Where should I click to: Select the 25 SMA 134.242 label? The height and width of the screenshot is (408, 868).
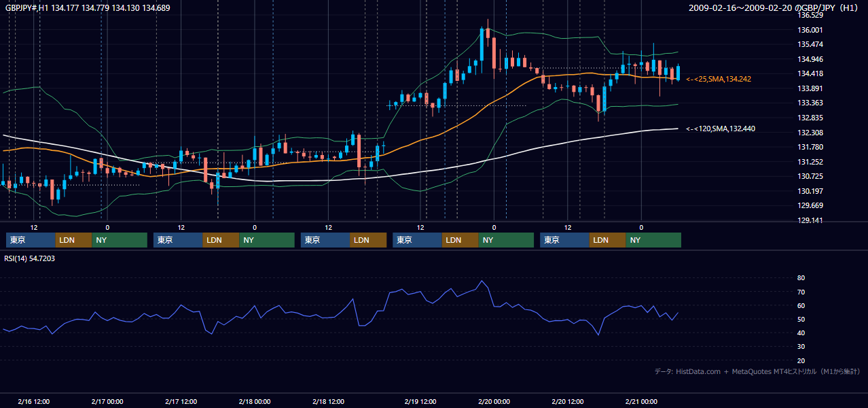click(x=719, y=80)
